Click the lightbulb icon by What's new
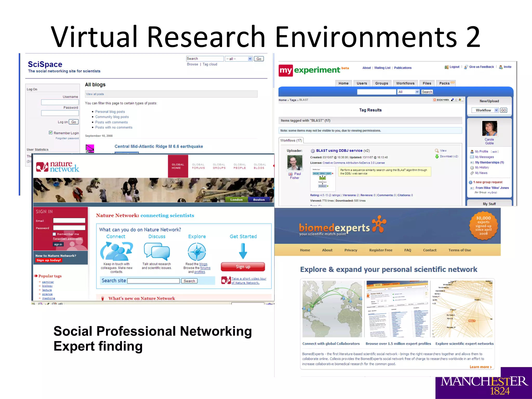The width and height of the screenshot is (532, 399). click(103, 298)
